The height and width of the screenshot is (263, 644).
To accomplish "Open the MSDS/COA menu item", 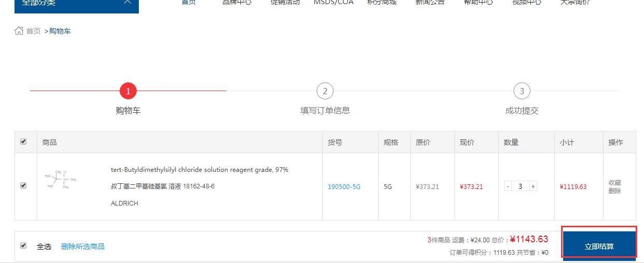I will pos(333,3).
